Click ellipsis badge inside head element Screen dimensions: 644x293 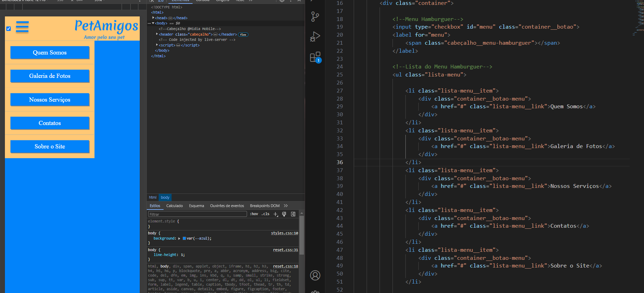coord(170,18)
